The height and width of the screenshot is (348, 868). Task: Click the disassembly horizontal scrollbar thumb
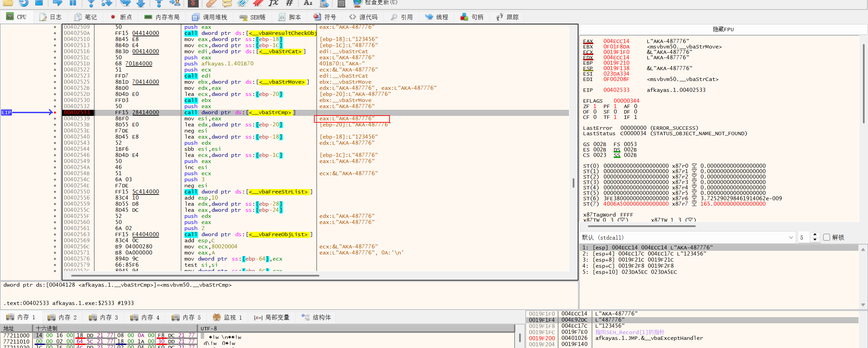tap(195, 275)
